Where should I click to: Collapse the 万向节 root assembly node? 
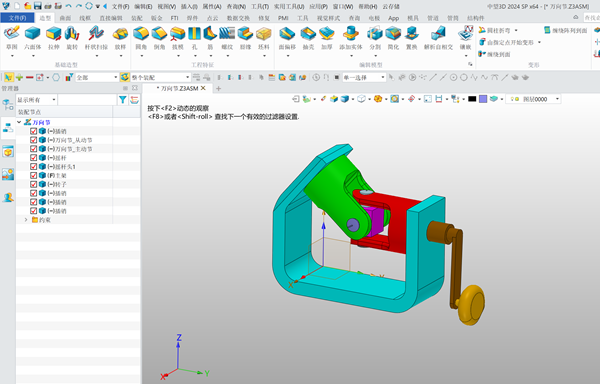click(x=19, y=122)
